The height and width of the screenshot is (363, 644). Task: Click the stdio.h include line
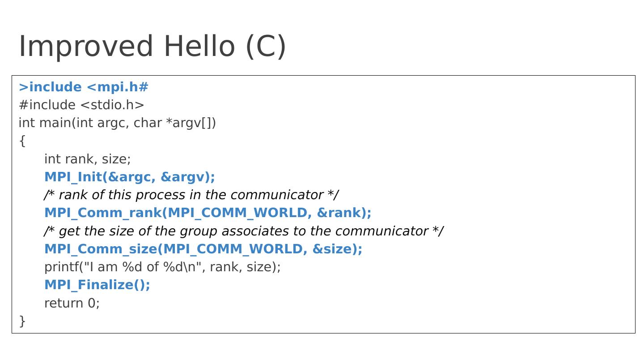click(x=81, y=105)
